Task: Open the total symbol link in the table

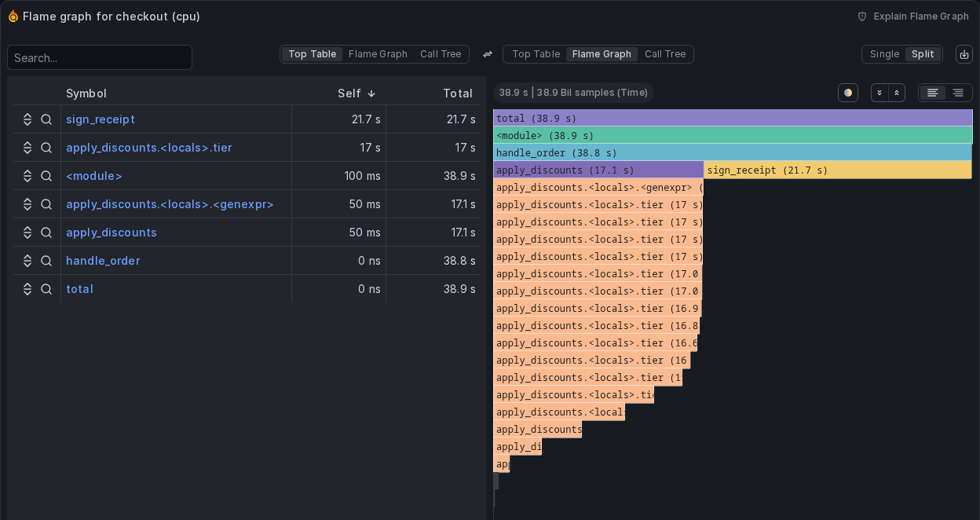Action: point(79,289)
